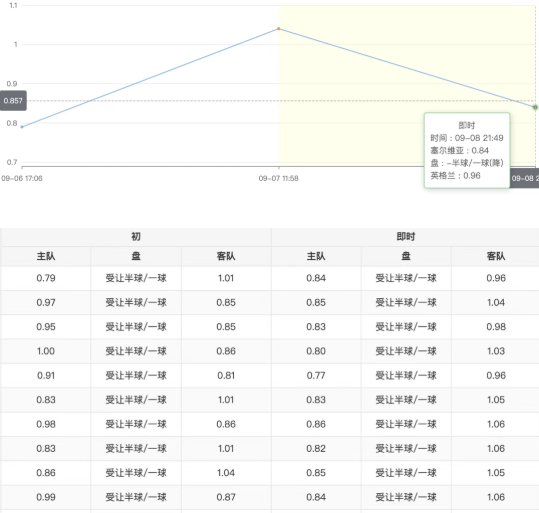Click the 0.97 initial home odds cell
The width and height of the screenshot is (539, 513).
coord(46,303)
